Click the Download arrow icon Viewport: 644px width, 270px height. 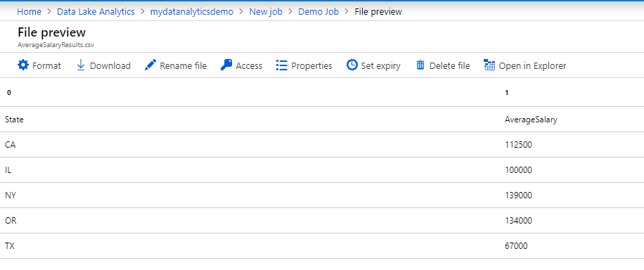point(81,65)
